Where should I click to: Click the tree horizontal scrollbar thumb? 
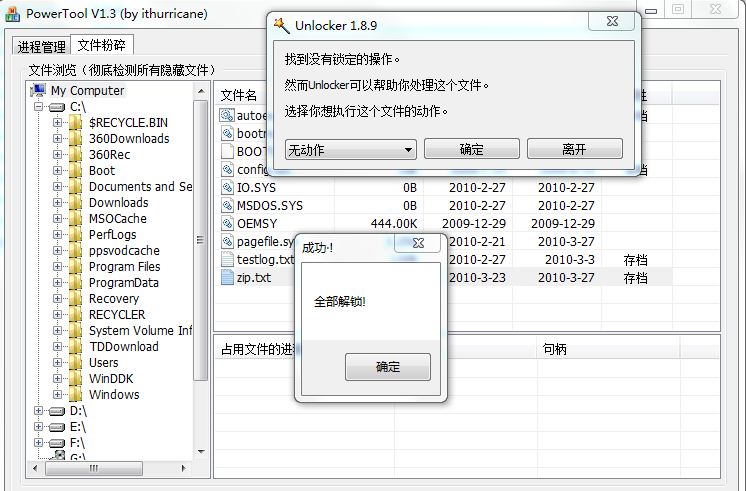(94, 468)
